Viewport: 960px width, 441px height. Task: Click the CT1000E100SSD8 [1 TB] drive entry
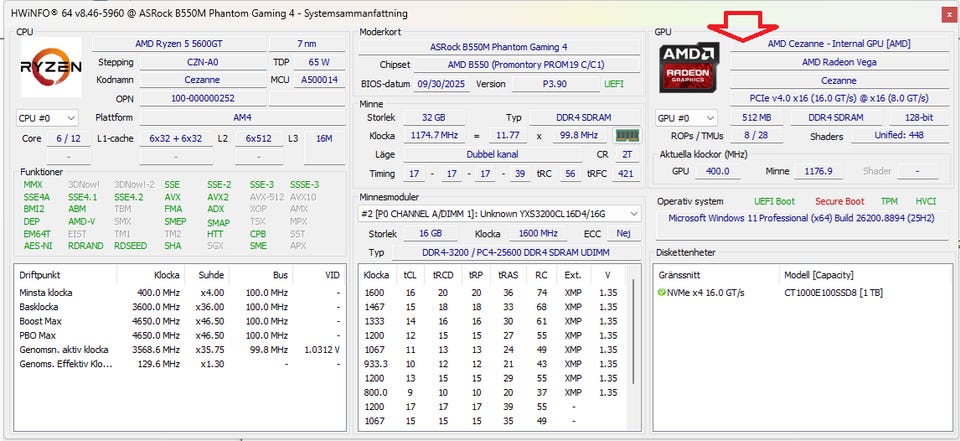(833, 293)
